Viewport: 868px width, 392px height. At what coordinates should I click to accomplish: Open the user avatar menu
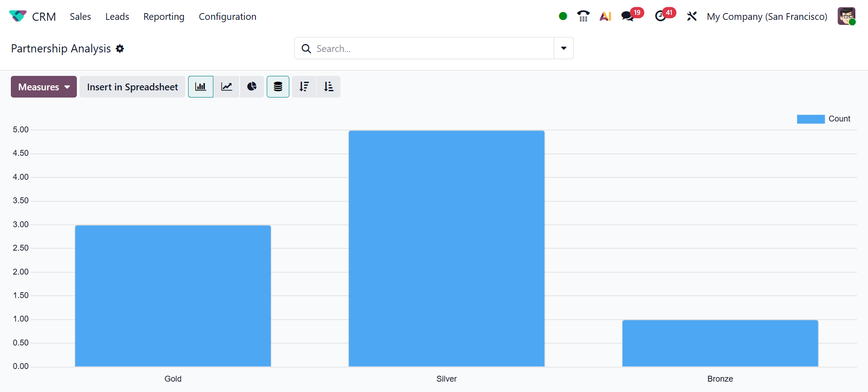(846, 16)
